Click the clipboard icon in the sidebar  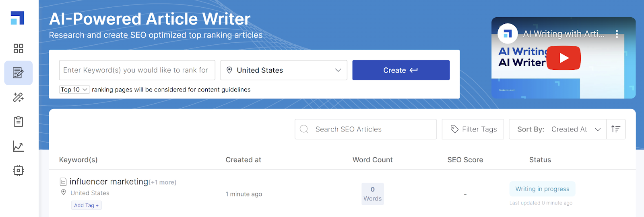click(x=19, y=121)
